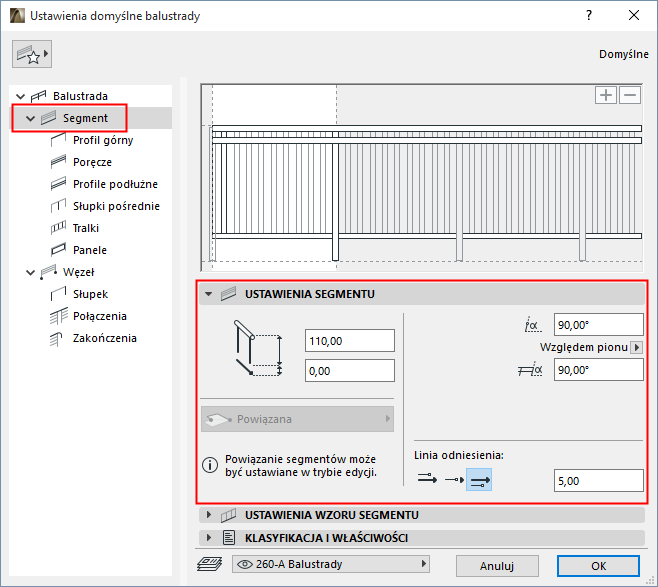658x587 pixels.
Task: Click the segment slant angle icon
Action: pyautogui.click(x=532, y=324)
